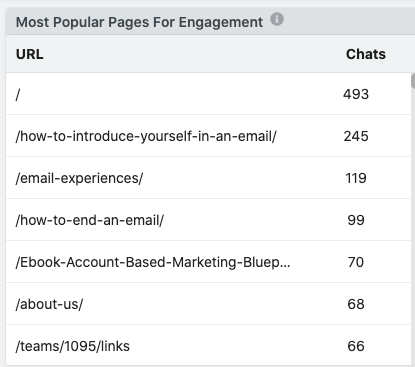Click the 68 chats count
The height and width of the screenshot is (367, 415).
pyautogui.click(x=356, y=304)
